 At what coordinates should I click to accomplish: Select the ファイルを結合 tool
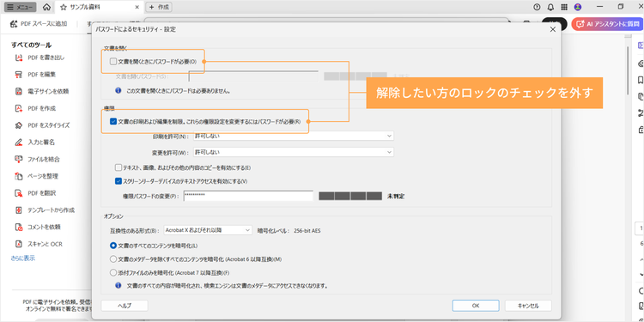pos(39,159)
